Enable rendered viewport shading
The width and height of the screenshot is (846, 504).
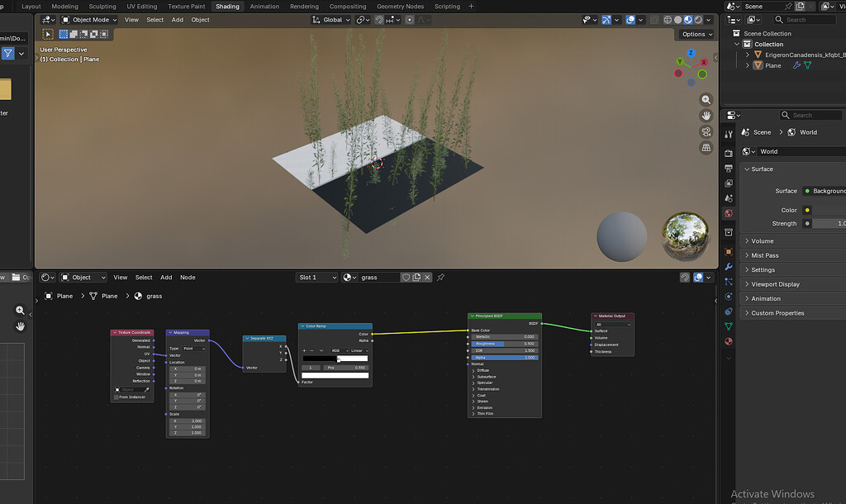698,20
